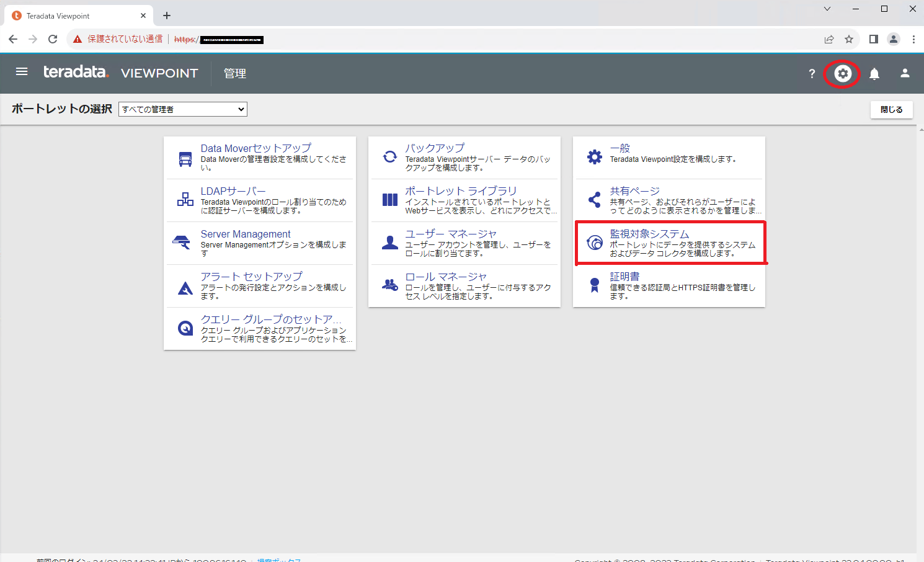Select the Teradata Viewpoint browser tab
The image size is (924, 562).
pos(68,16)
